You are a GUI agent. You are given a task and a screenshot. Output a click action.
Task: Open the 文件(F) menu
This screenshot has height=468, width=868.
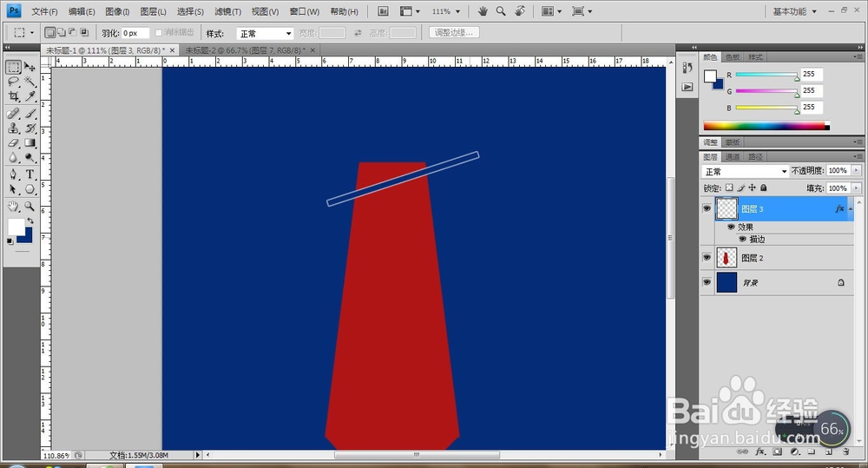[x=44, y=11]
